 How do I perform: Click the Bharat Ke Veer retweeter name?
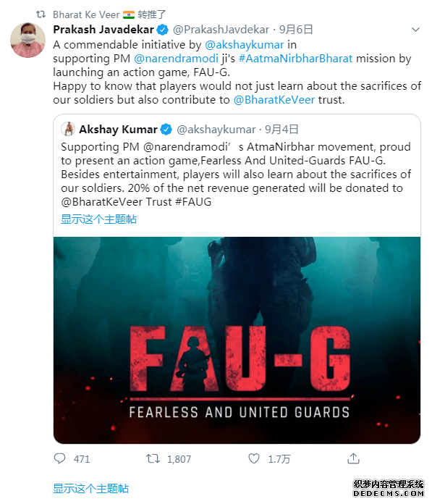pos(86,14)
